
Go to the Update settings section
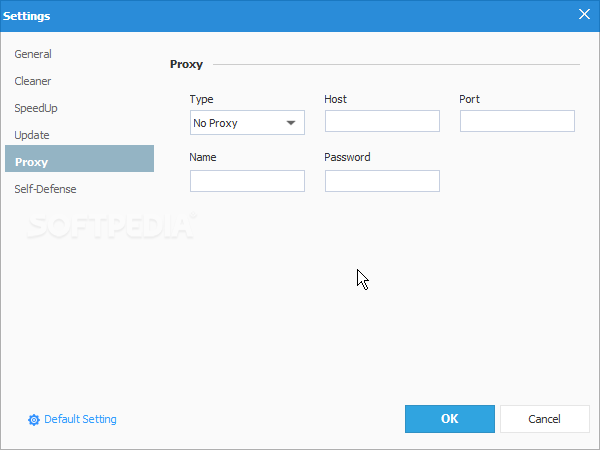32,135
